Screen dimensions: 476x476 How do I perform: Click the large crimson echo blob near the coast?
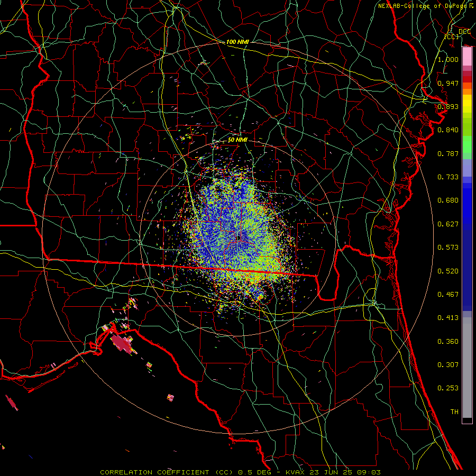click(122, 343)
